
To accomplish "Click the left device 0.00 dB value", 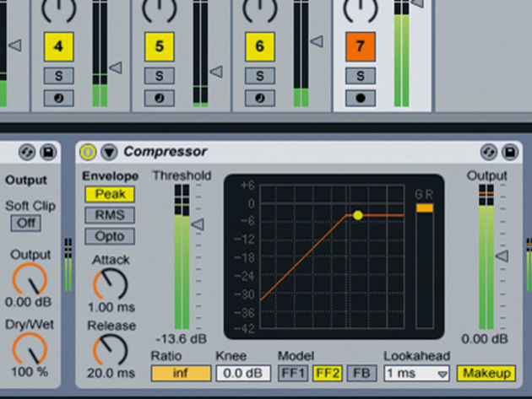I will pos(28,302).
